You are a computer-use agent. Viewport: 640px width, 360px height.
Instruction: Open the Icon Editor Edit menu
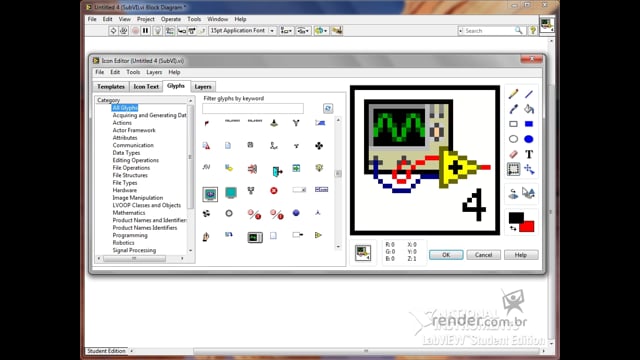click(x=115, y=72)
